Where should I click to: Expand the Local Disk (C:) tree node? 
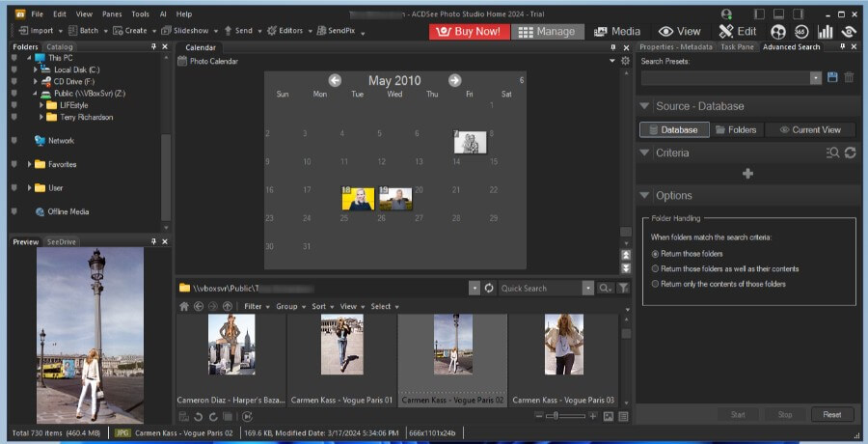tap(36, 69)
